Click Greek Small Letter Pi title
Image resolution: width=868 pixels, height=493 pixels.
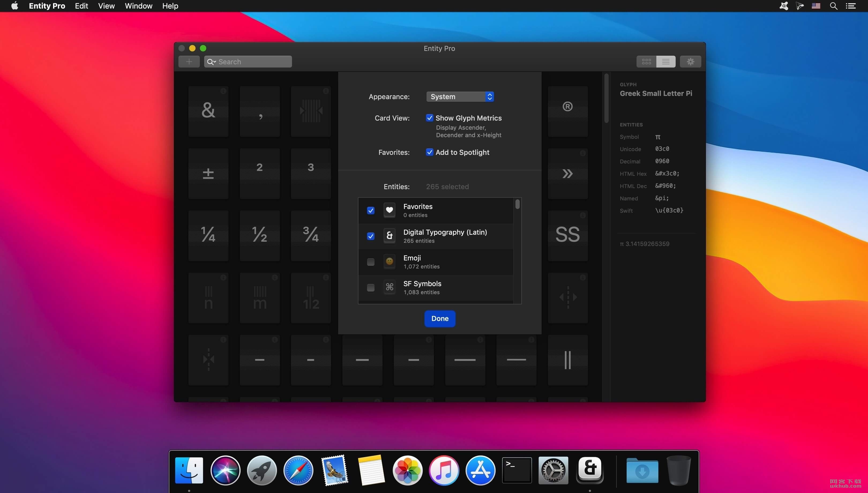tap(656, 94)
